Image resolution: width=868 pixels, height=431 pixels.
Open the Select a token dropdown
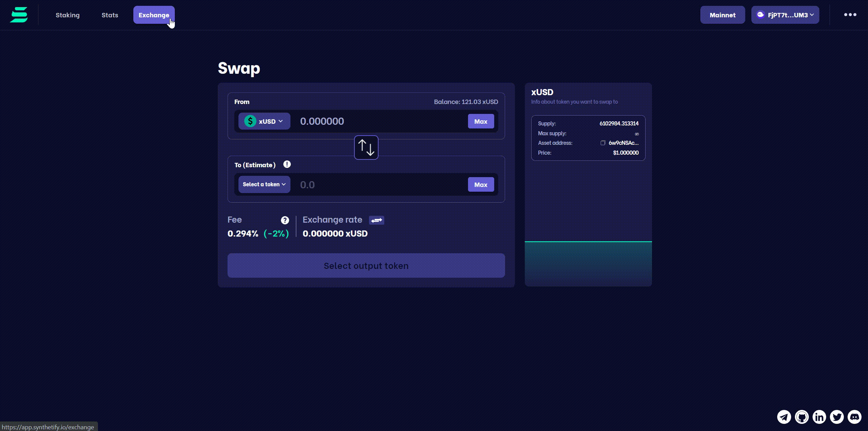click(x=264, y=185)
